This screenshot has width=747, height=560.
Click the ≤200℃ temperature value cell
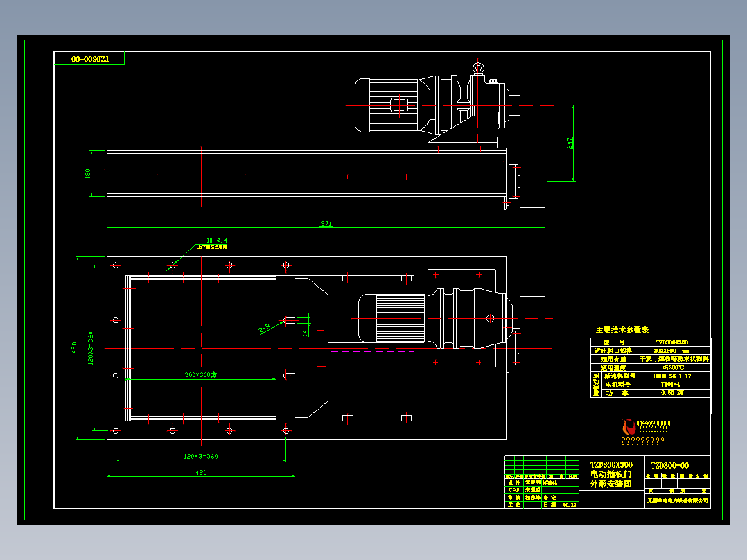pos(673,367)
